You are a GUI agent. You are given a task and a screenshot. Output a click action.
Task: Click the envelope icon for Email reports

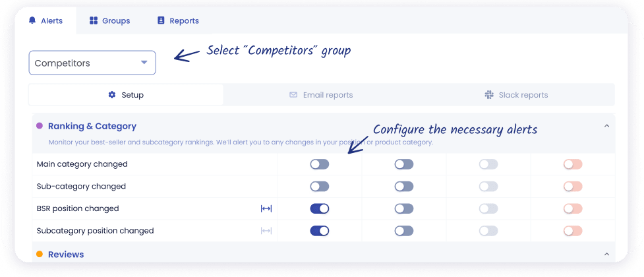point(293,95)
